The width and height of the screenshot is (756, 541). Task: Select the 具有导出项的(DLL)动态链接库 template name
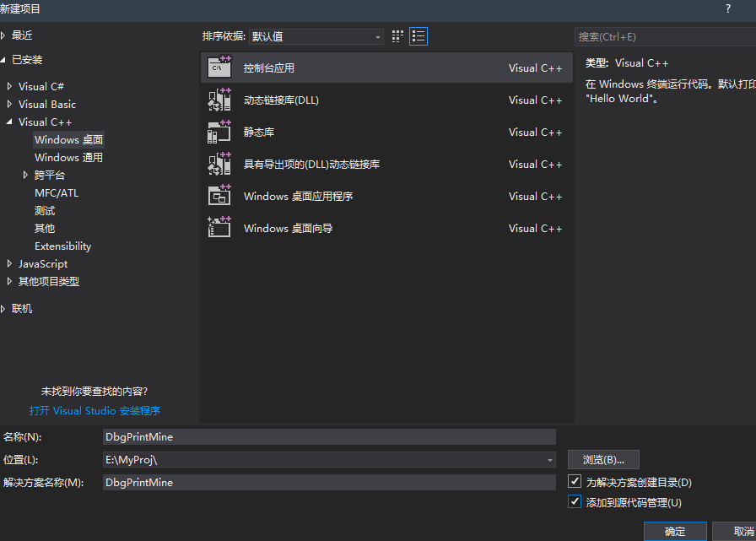pyautogui.click(x=311, y=165)
